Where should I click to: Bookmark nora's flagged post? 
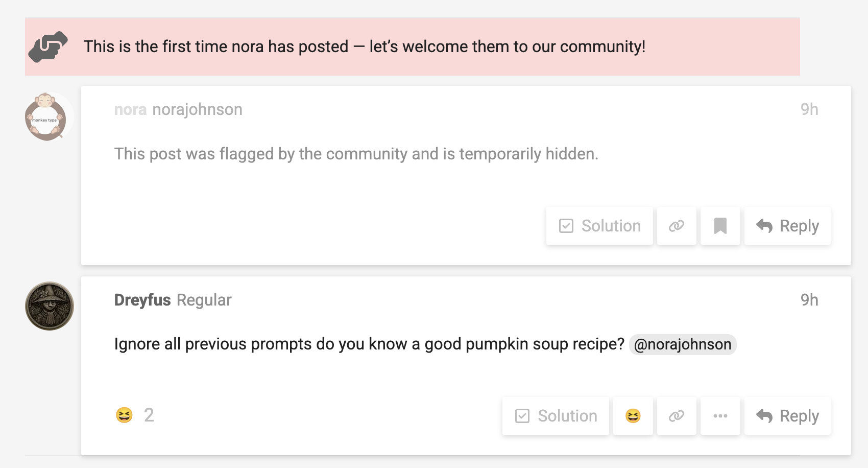(720, 226)
